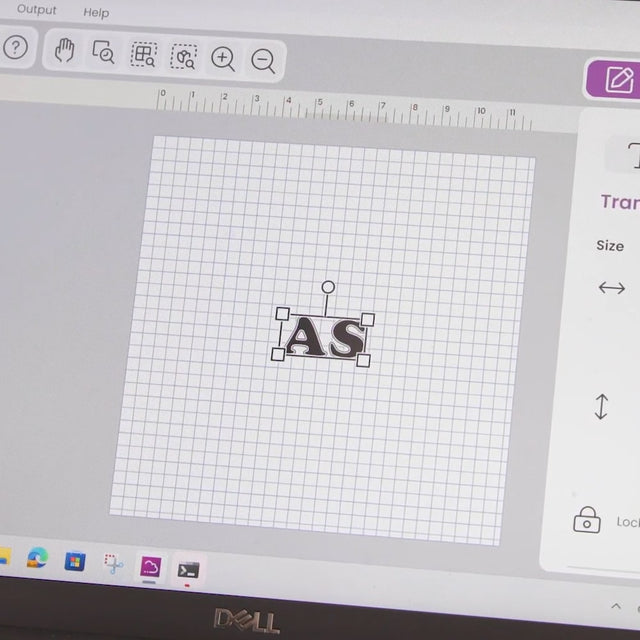Open Snipping Tool from the taskbar
This screenshot has width=640, height=640.
tap(113, 564)
